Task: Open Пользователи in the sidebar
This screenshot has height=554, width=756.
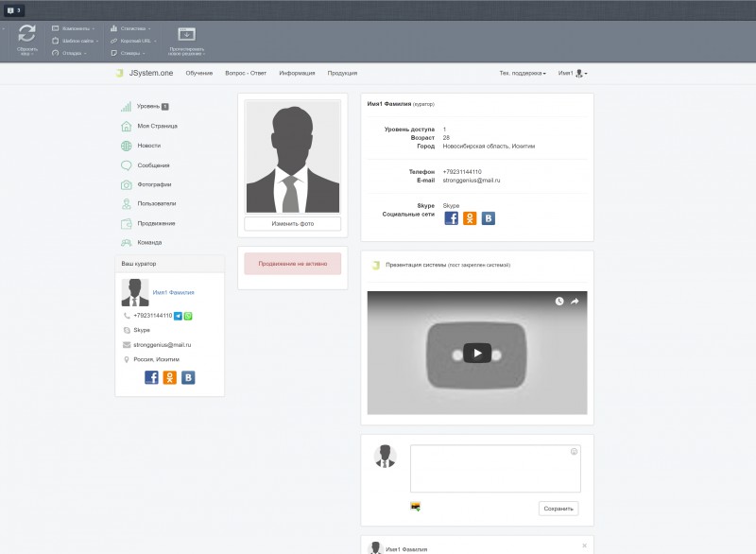Action: (x=148, y=204)
